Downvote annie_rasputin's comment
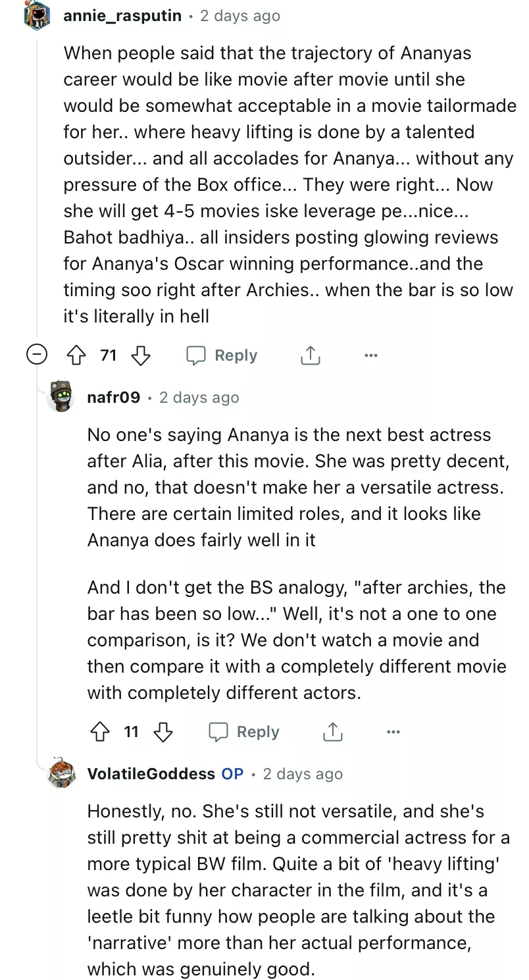Screen dimensions: 529x980 pyautogui.click(x=141, y=355)
